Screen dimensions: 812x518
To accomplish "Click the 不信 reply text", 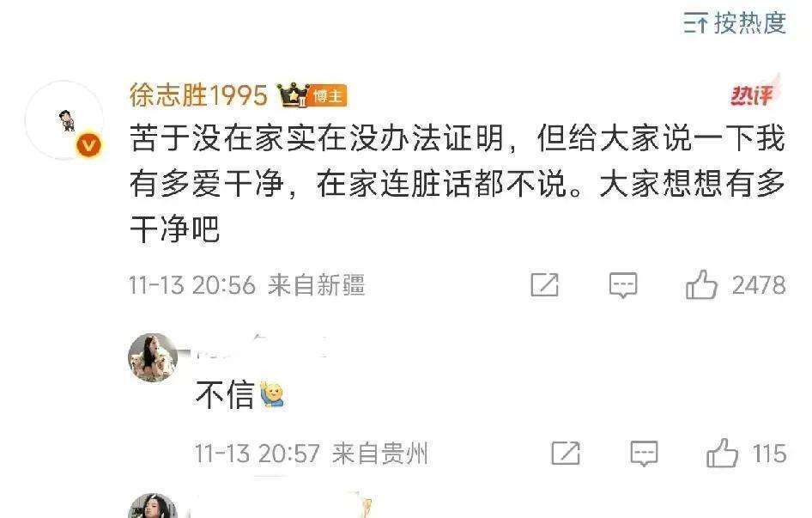I will [225, 394].
